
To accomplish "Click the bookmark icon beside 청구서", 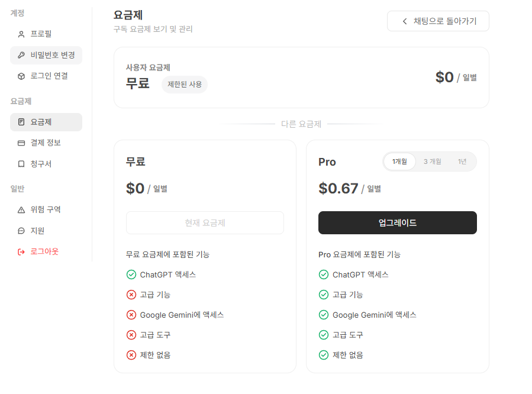I will tap(21, 164).
